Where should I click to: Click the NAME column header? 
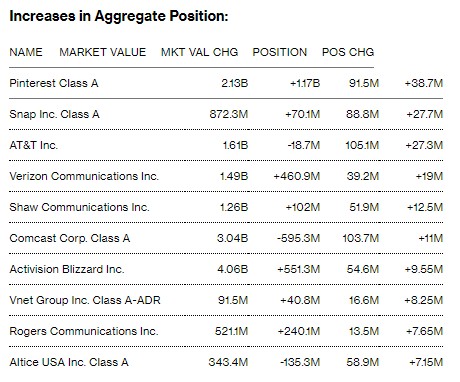tap(26, 52)
